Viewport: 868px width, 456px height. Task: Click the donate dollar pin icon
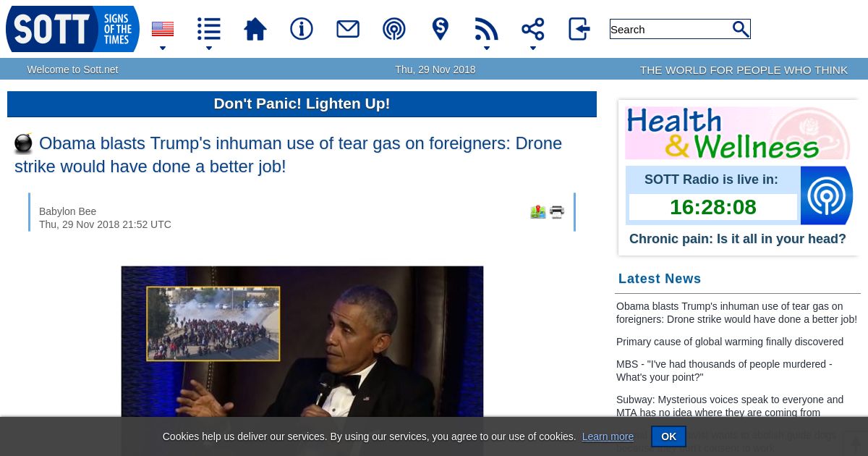click(x=441, y=29)
